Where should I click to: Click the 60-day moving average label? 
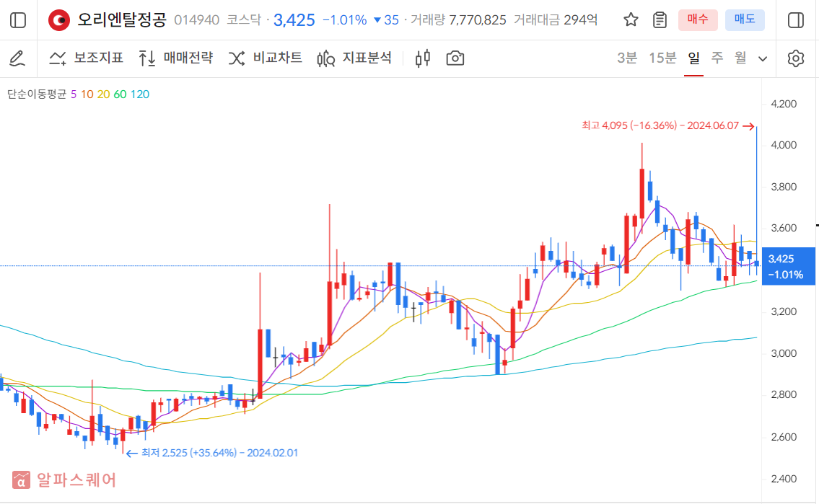[x=120, y=94]
